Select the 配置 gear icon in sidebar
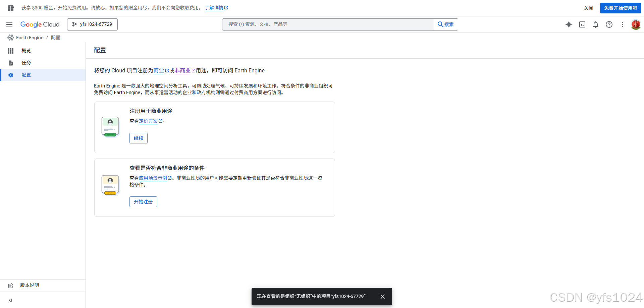The height and width of the screenshot is (308, 644). pos(10,75)
